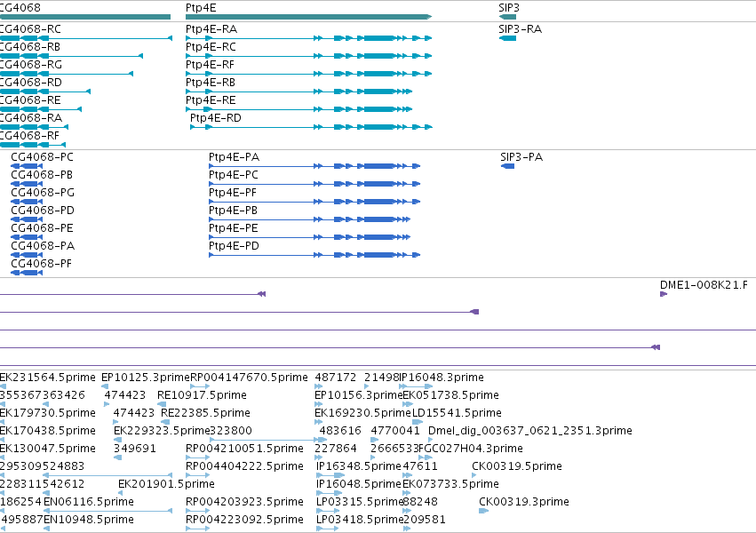Click the Ptp4E-PA coding sequence label
Viewport: 756px width, 533px height.
pos(234,157)
